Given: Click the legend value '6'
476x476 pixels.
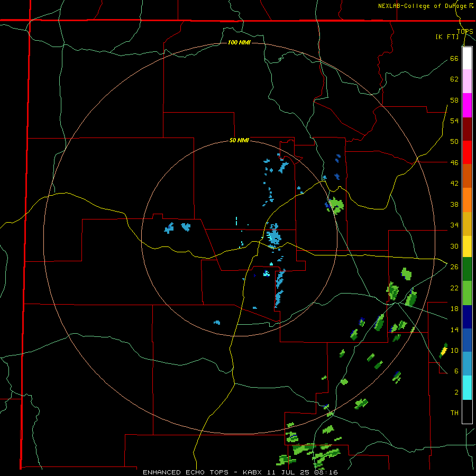Looking at the screenshot, I should (x=456, y=371).
